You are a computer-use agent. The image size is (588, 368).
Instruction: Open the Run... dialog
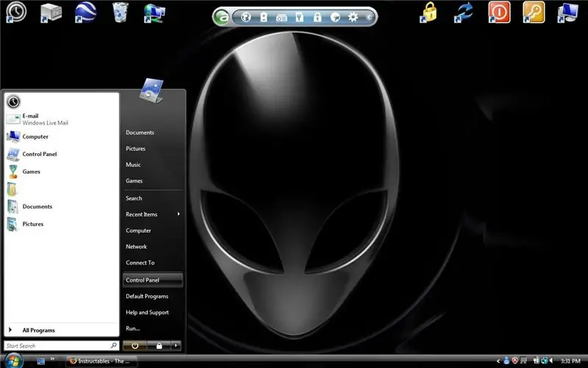tap(153, 328)
